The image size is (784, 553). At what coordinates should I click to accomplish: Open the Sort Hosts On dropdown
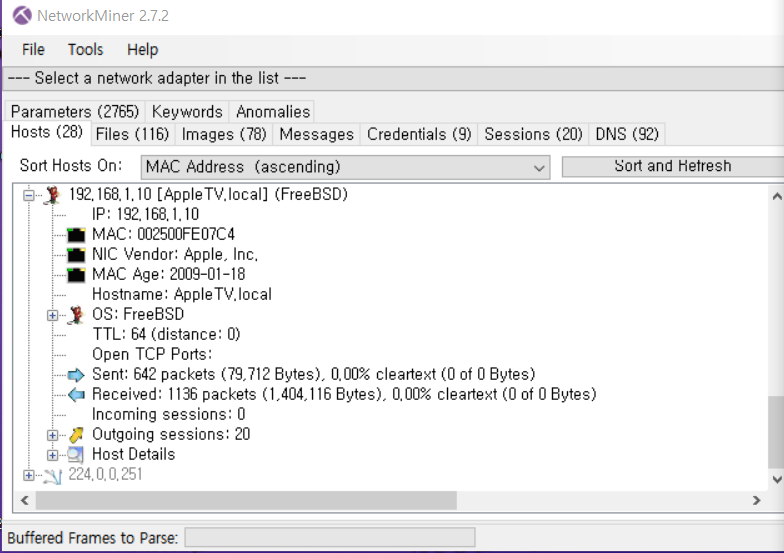pos(346,167)
